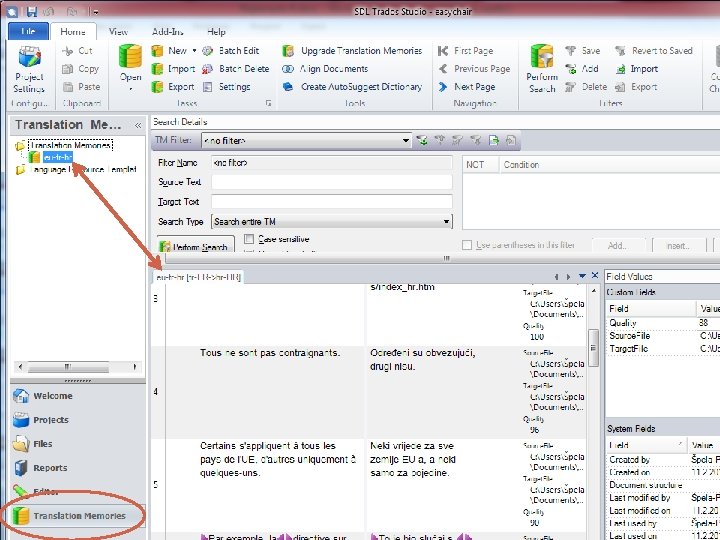Image resolution: width=720 pixels, height=540 pixels.
Task: Import a filter in Filters group
Action: pos(637,69)
